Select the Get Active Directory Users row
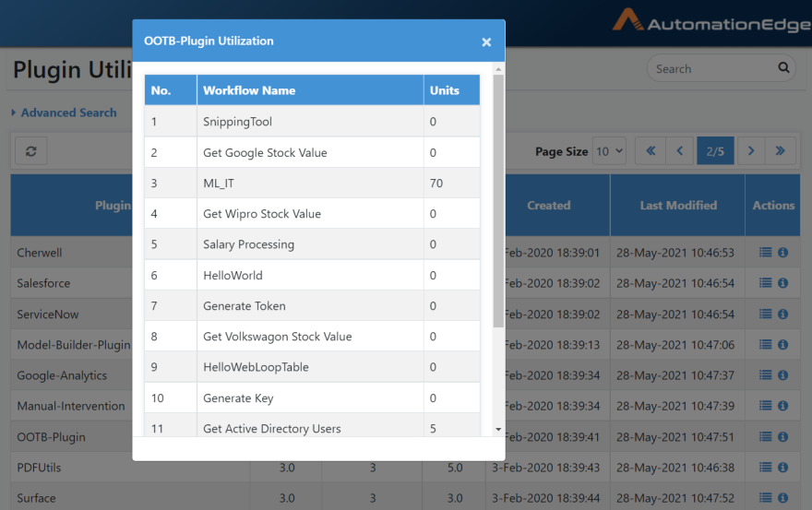The height and width of the screenshot is (510, 812). [x=312, y=425]
